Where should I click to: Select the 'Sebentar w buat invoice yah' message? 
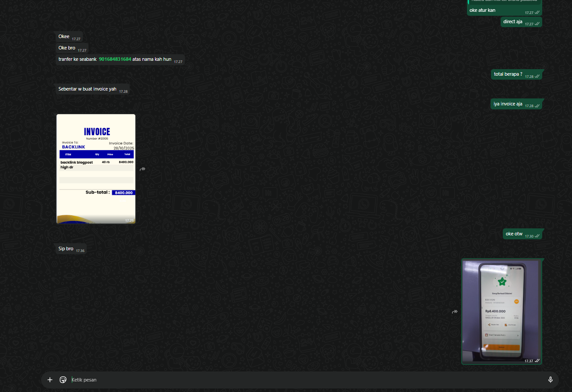87,89
